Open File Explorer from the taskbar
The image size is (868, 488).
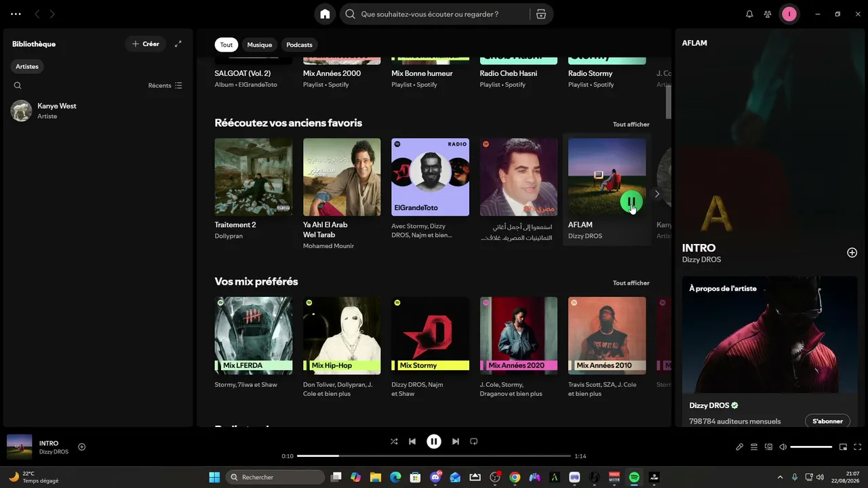tap(376, 477)
